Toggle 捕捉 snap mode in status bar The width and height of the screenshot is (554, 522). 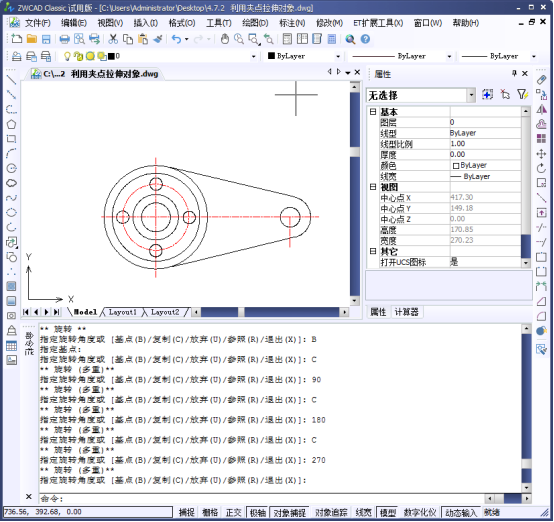[x=187, y=512]
